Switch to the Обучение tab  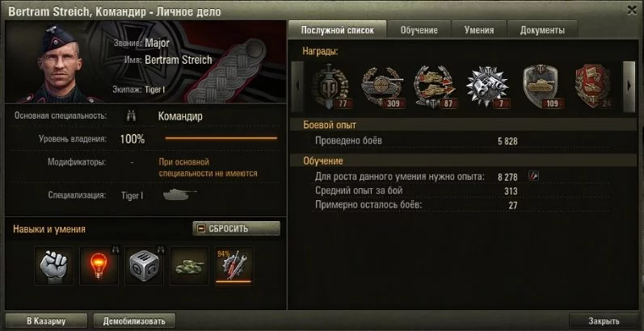419,30
